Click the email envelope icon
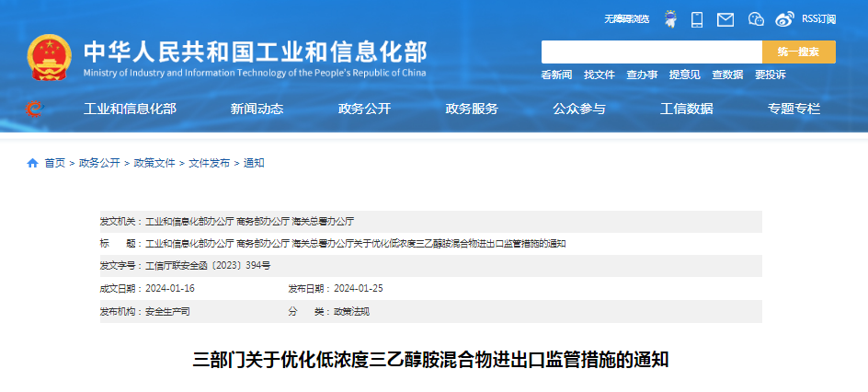This screenshot has width=868, height=392. (725, 19)
